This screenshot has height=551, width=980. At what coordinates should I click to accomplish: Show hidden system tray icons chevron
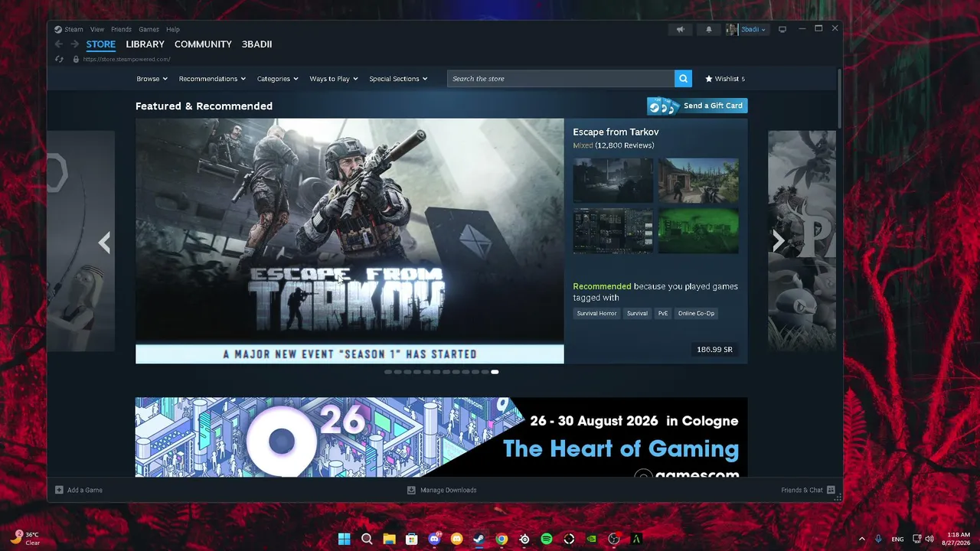point(861,539)
